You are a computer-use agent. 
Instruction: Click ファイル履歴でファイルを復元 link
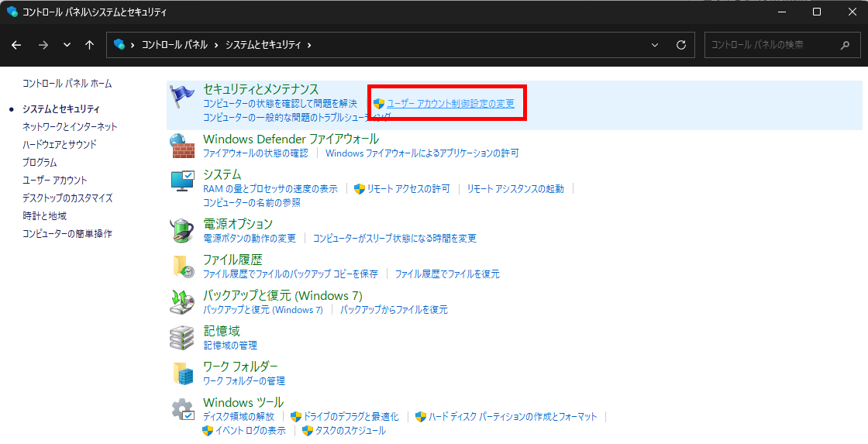[447, 274]
